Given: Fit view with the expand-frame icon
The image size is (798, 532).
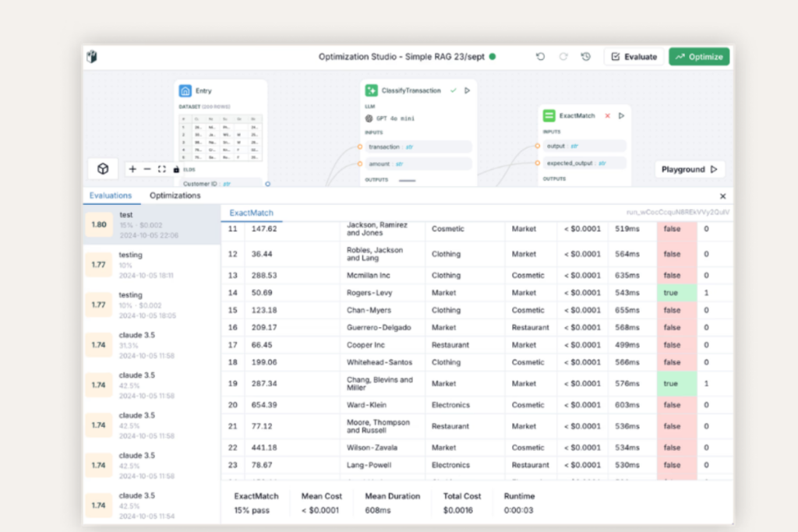Looking at the screenshot, I should [162, 169].
